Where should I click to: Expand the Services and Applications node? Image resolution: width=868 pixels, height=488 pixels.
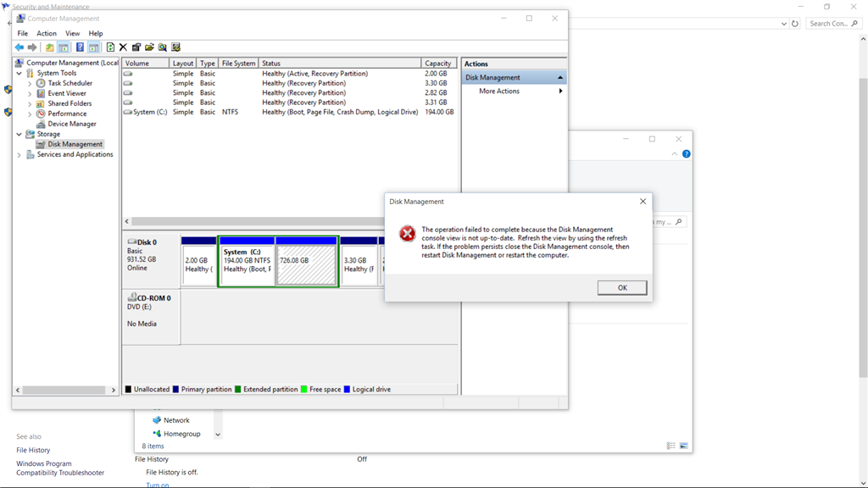19,154
